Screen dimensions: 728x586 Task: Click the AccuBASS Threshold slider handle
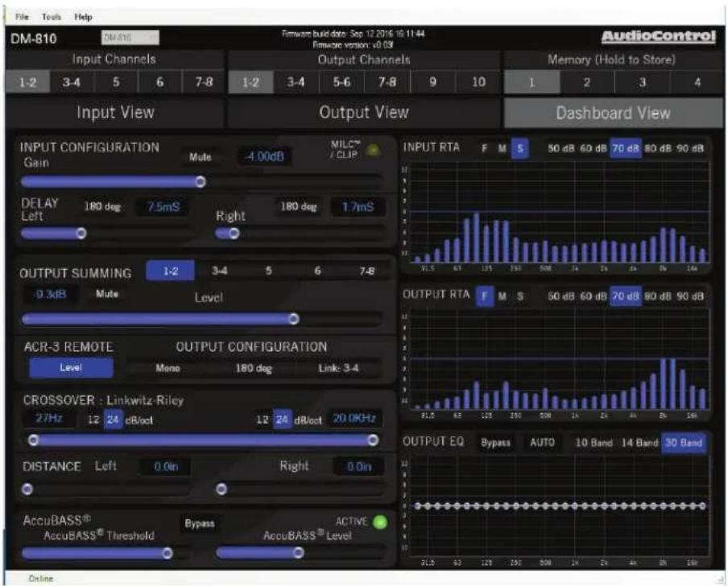(x=168, y=552)
